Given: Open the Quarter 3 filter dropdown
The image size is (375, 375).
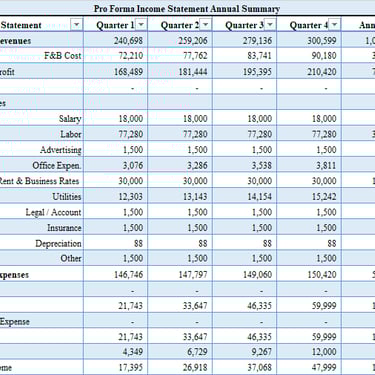Looking at the screenshot, I should click(270, 25).
